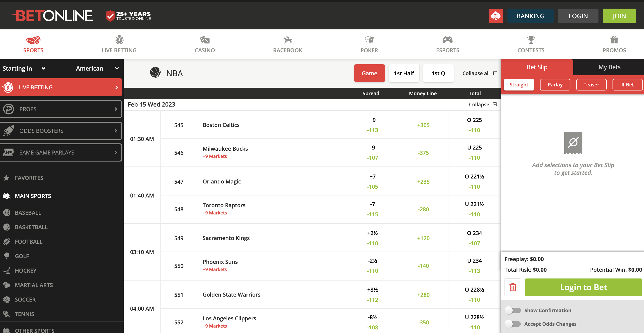This screenshot has width=644, height=333.
Task: Click the Favorites star icon
Action: 7,178
